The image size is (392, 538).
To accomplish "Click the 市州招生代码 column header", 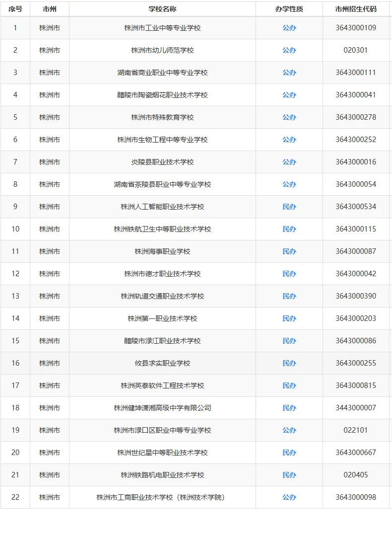I will pyautogui.click(x=356, y=9).
